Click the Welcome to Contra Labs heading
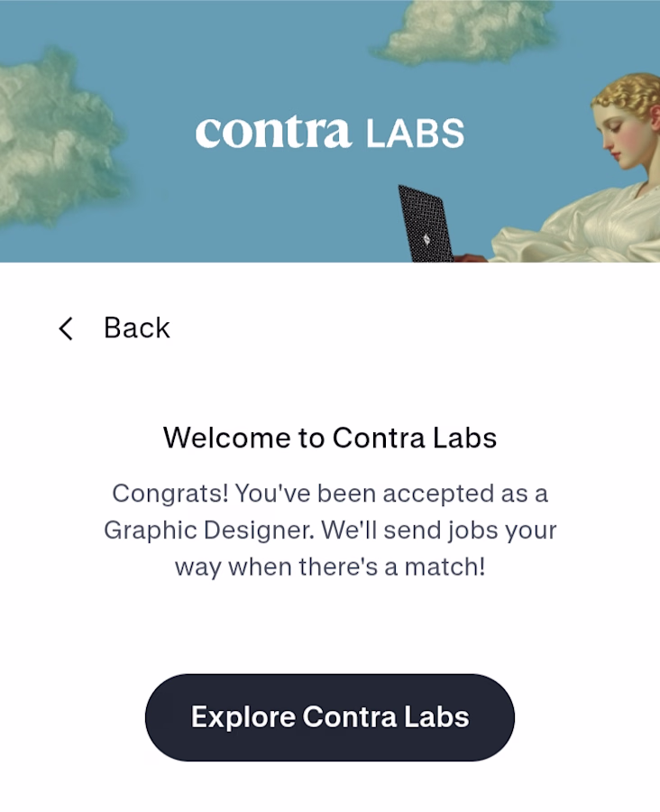Image resolution: width=660 pixels, height=812 pixels. [x=330, y=438]
